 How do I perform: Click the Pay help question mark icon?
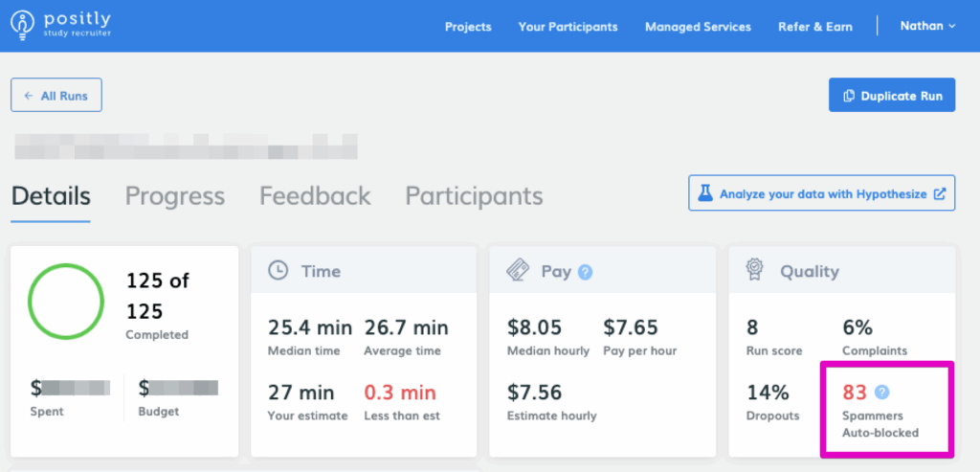[586, 272]
